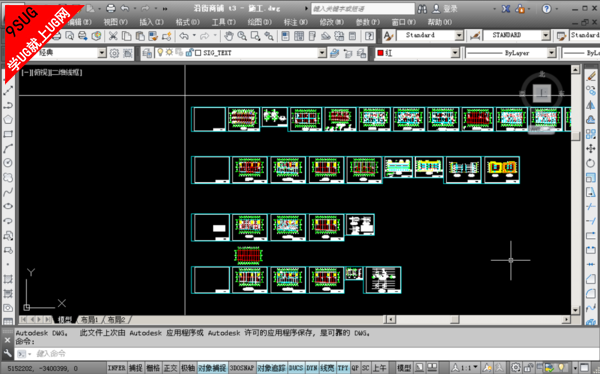Switch to the 布局1 layout tab

click(x=90, y=319)
